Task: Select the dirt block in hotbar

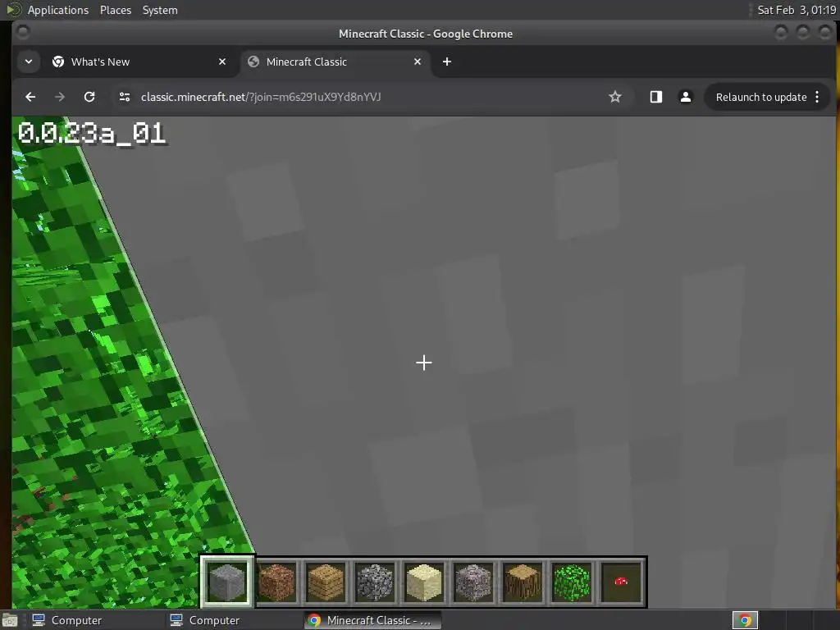Action: click(x=276, y=582)
